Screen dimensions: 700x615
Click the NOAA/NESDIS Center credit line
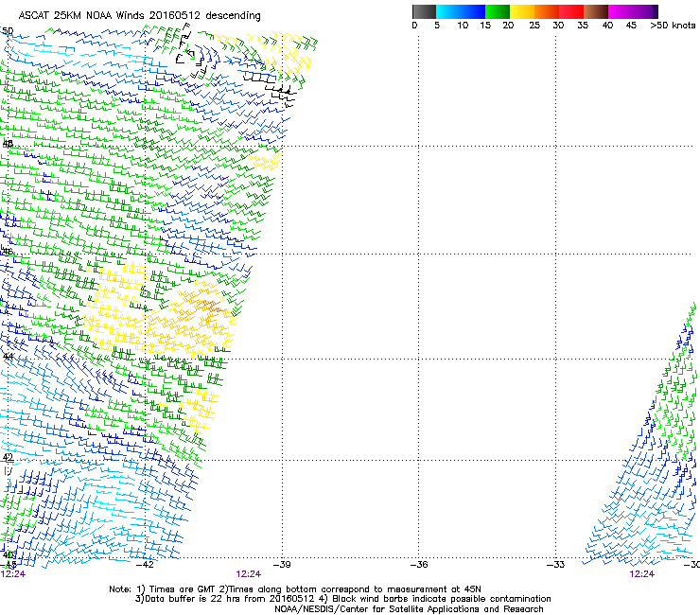coord(409,609)
